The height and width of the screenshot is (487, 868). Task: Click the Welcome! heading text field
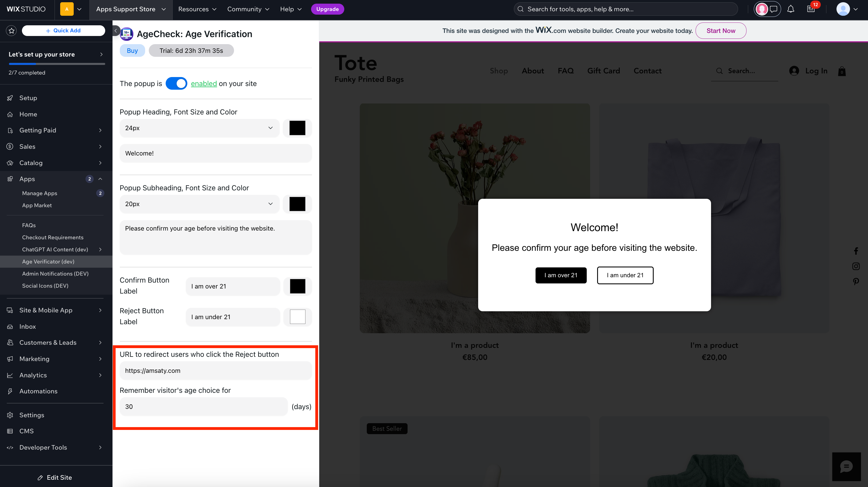click(x=216, y=153)
